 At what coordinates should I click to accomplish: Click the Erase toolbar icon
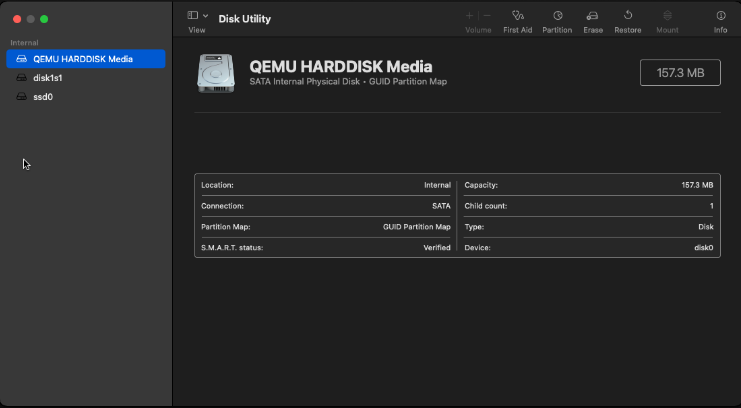[592, 16]
